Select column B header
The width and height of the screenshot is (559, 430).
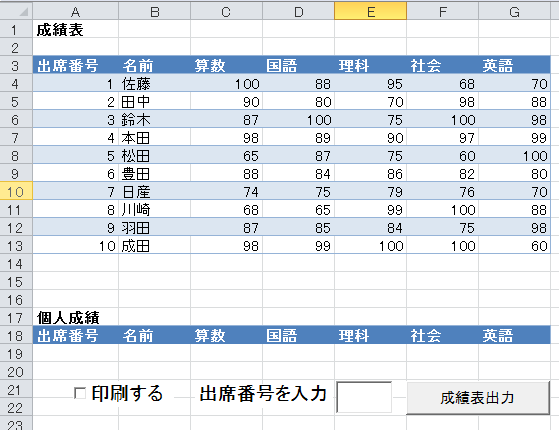pos(154,12)
